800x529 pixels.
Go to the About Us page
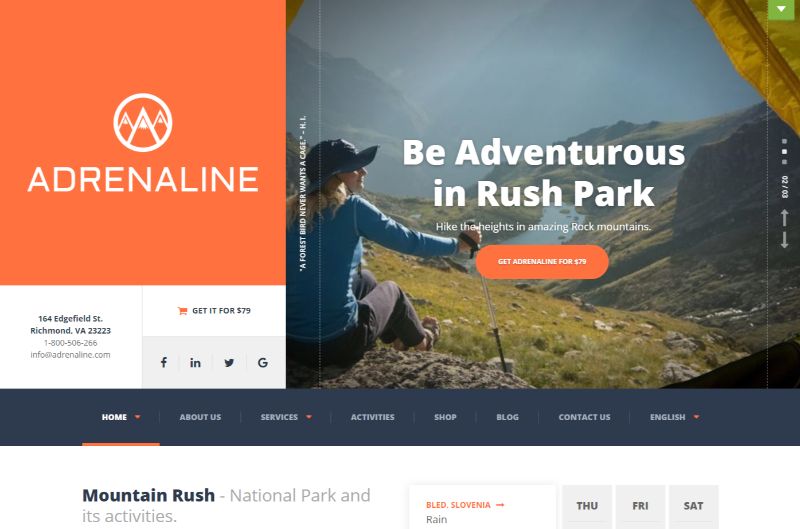pos(200,417)
